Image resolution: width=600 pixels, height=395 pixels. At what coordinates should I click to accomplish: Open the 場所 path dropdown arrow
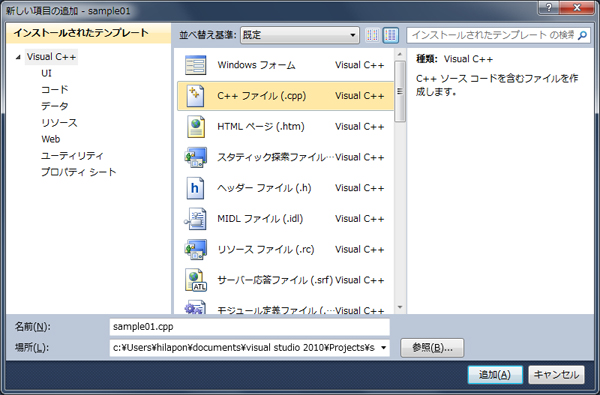(x=383, y=348)
